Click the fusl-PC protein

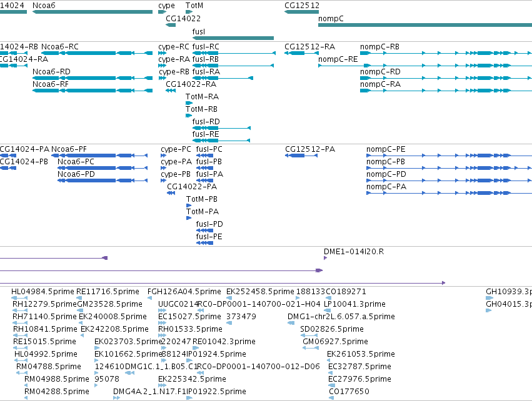click(x=209, y=149)
